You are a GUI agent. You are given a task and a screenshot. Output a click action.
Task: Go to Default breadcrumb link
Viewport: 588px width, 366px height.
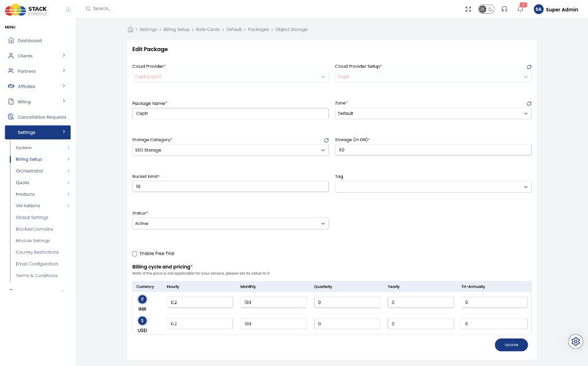(x=234, y=29)
